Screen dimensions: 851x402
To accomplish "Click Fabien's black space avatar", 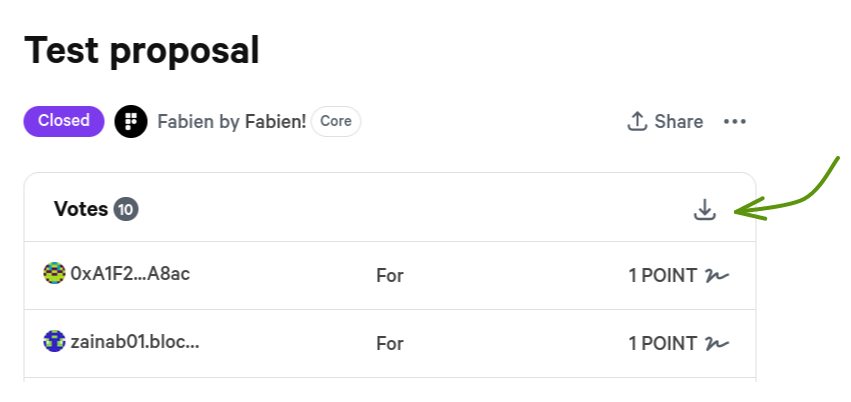I will pyautogui.click(x=131, y=122).
